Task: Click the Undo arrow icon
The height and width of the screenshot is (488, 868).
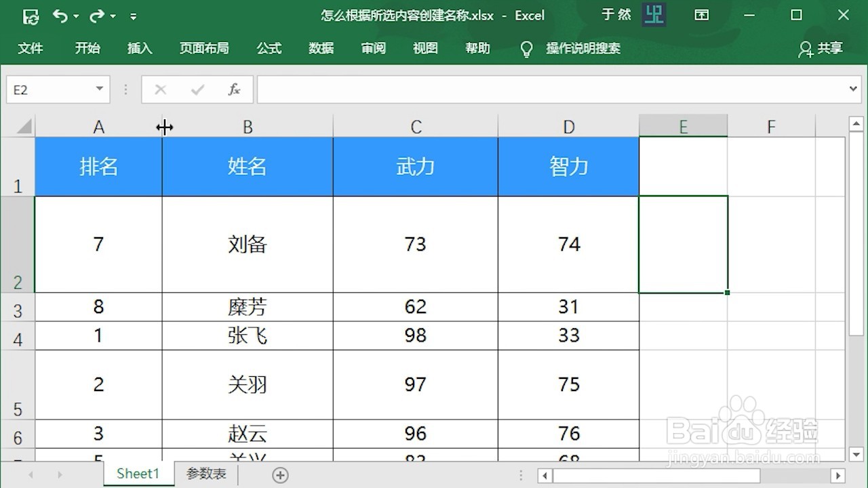Action: (x=62, y=16)
